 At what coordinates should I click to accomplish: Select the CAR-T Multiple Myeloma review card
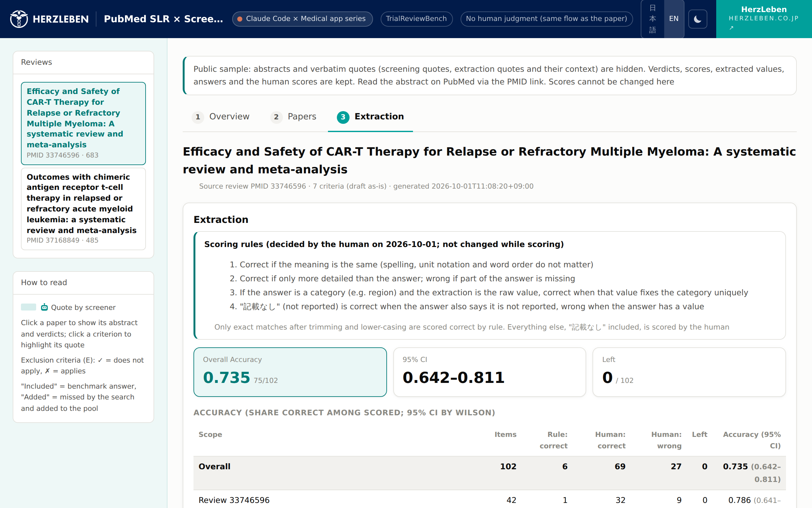click(x=83, y=123)
